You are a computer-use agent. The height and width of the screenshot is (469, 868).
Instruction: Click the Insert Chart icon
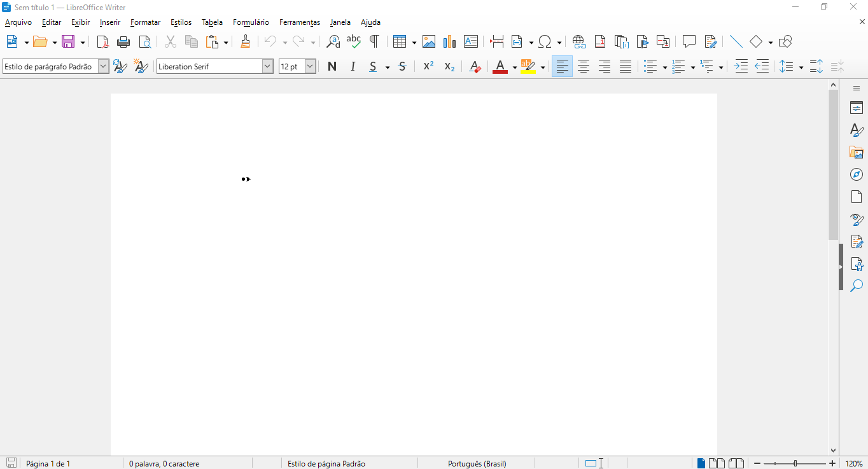(x=449, y=42)
